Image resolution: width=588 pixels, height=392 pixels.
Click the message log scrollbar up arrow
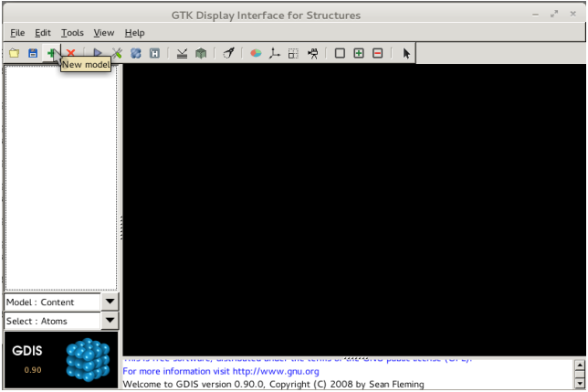coord(580,365)
